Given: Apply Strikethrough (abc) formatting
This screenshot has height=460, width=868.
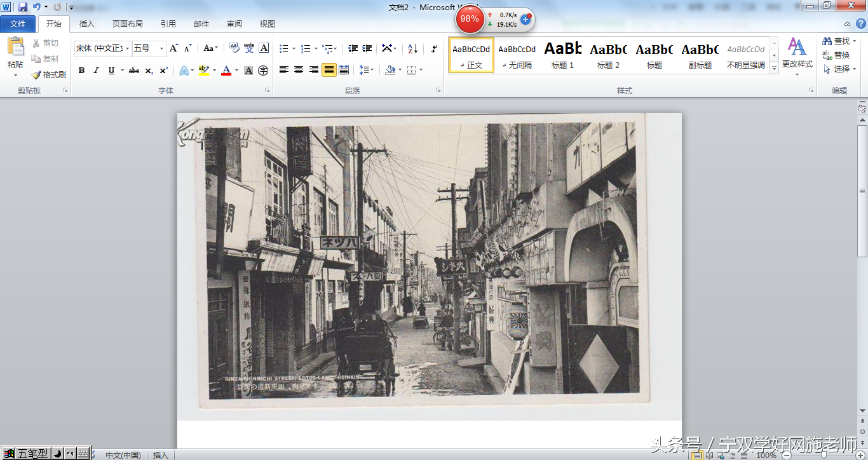Looking at the screenshot, I should (133, 71).
